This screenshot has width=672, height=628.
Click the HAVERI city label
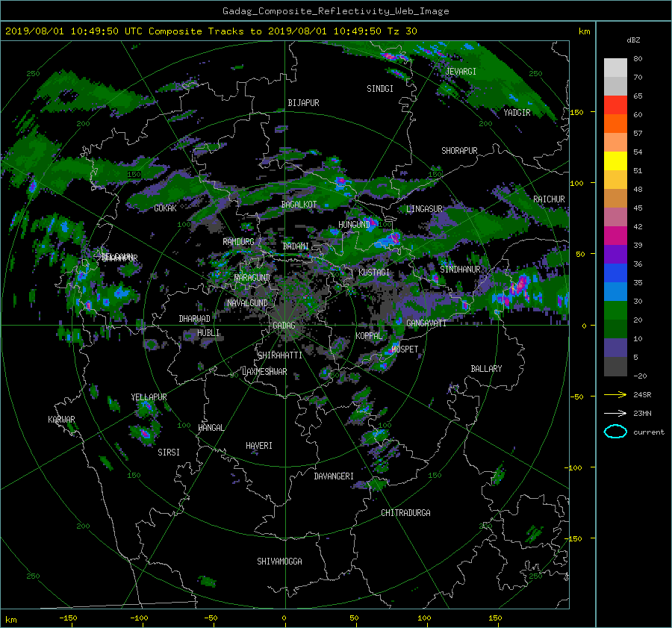point(259,447)
